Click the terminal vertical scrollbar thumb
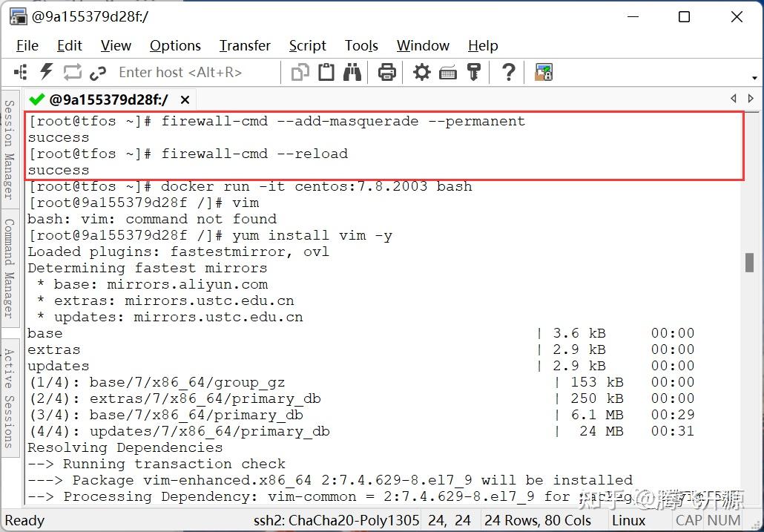 [x=749, y=263]
